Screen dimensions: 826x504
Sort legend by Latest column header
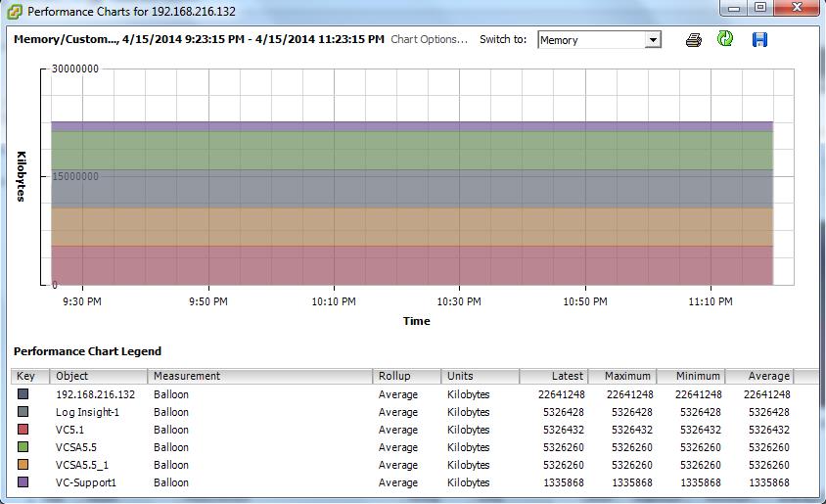(x=554, y=376)
